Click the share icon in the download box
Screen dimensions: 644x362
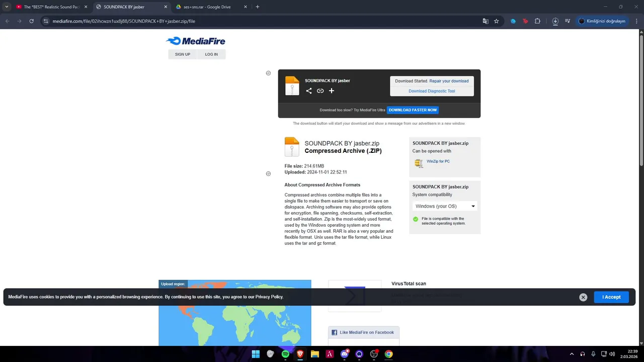[309, 91]
